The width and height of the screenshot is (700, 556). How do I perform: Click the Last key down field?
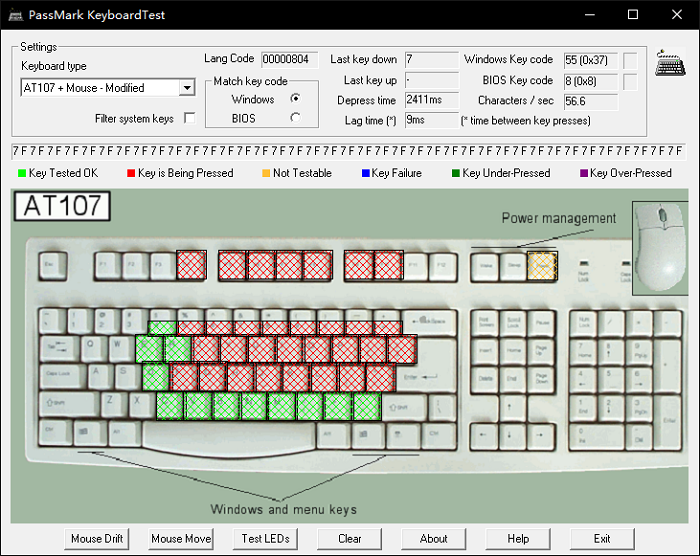click(432, 59)
